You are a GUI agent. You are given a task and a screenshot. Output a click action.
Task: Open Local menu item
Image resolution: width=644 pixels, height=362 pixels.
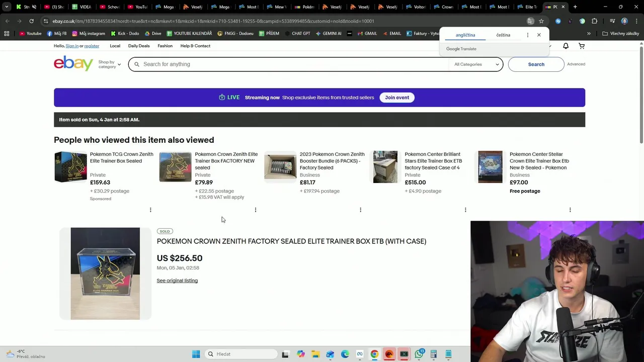(115, 46)
